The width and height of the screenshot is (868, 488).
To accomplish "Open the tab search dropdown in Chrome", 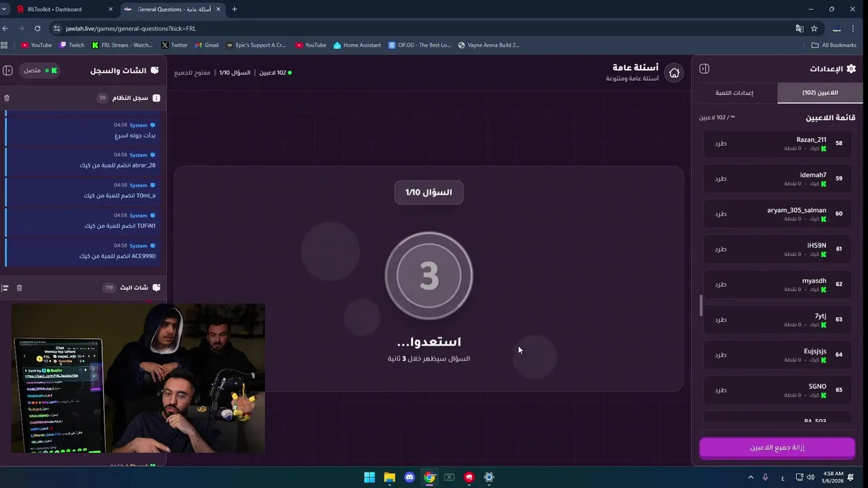I will point(5,9).
